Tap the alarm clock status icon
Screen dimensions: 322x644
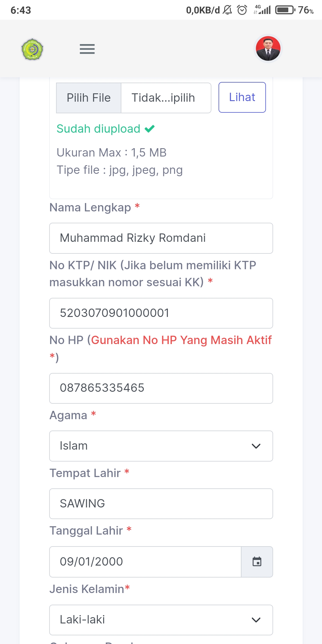[x=242, y=10]
